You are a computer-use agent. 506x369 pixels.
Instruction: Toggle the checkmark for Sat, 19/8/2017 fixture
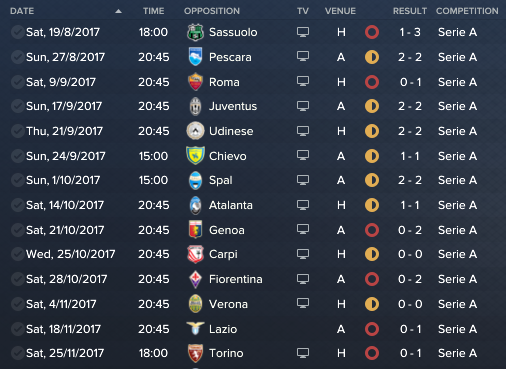(17, 32)
